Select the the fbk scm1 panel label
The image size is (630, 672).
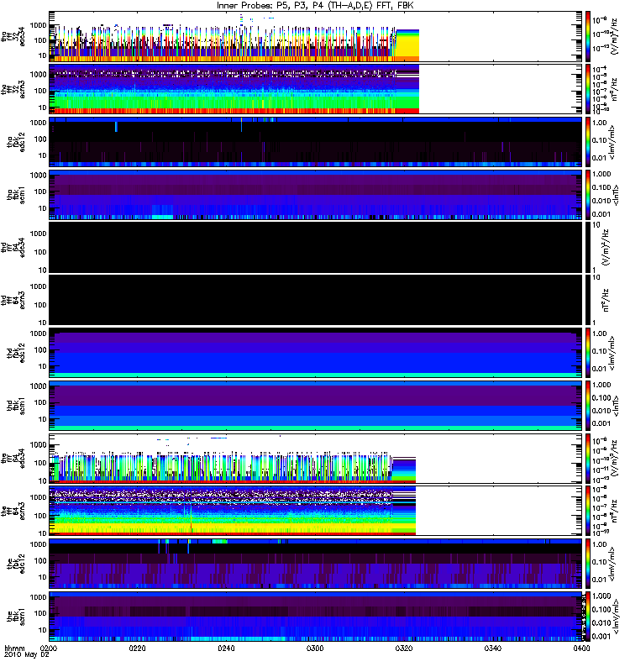(x=16, y=617)
